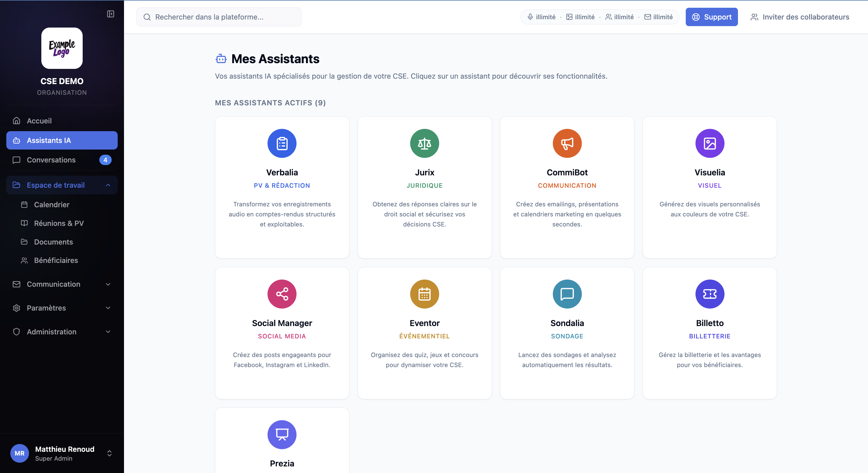
Task: Open Calendrier in workspace menu
Action: pyautogui.click(x=65, y=204)
